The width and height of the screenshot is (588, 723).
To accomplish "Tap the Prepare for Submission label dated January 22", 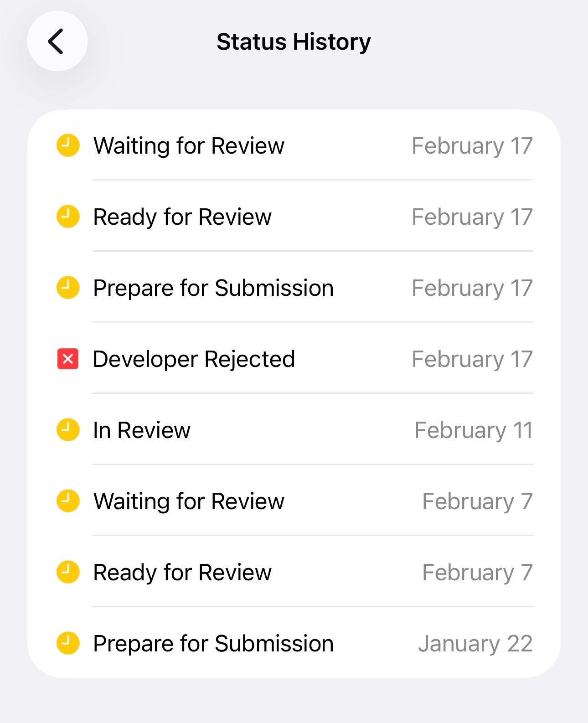I will coord(213,644).
